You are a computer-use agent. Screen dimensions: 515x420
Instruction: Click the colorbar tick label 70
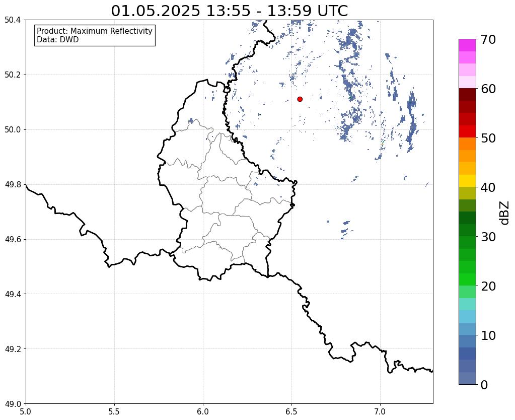(488, 39)
